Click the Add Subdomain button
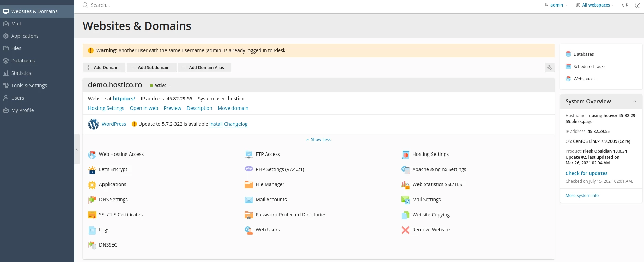644x262 pixels. (x=151, y=68)
